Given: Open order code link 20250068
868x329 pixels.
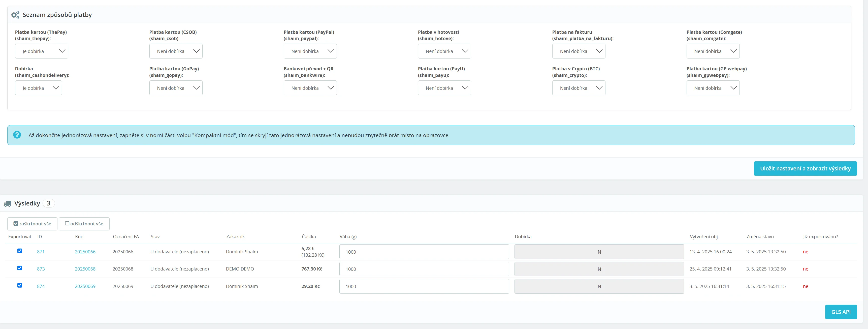Looking at the screenshot, I should [85, 269].
